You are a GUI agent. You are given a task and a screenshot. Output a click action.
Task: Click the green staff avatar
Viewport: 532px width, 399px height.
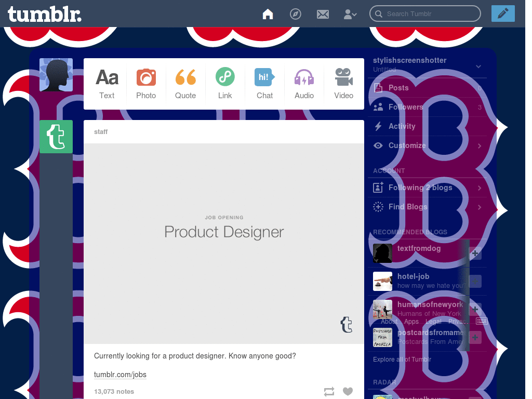pyautogui.click(x=56, y=137)
